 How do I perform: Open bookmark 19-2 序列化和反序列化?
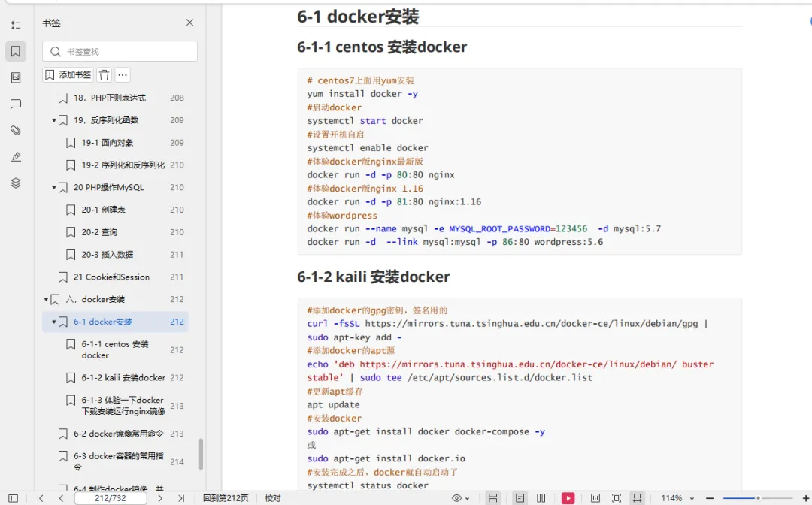coord(123,165)
